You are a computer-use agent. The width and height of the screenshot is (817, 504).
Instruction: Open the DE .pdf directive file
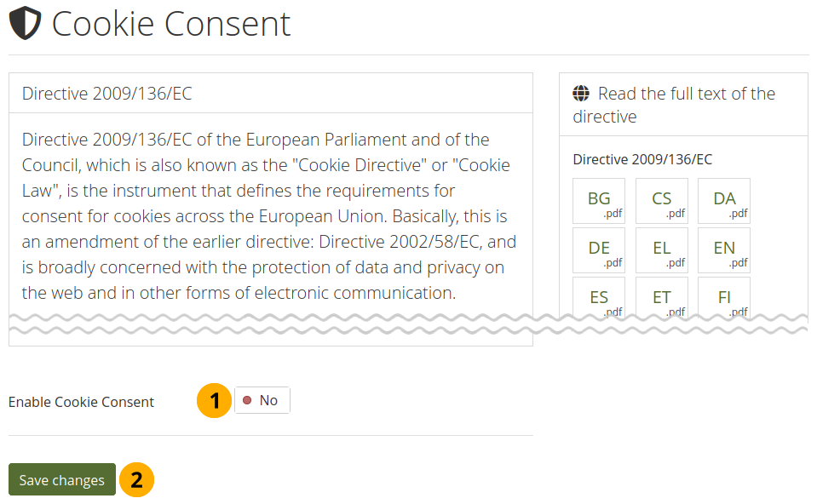click(599, 250)
